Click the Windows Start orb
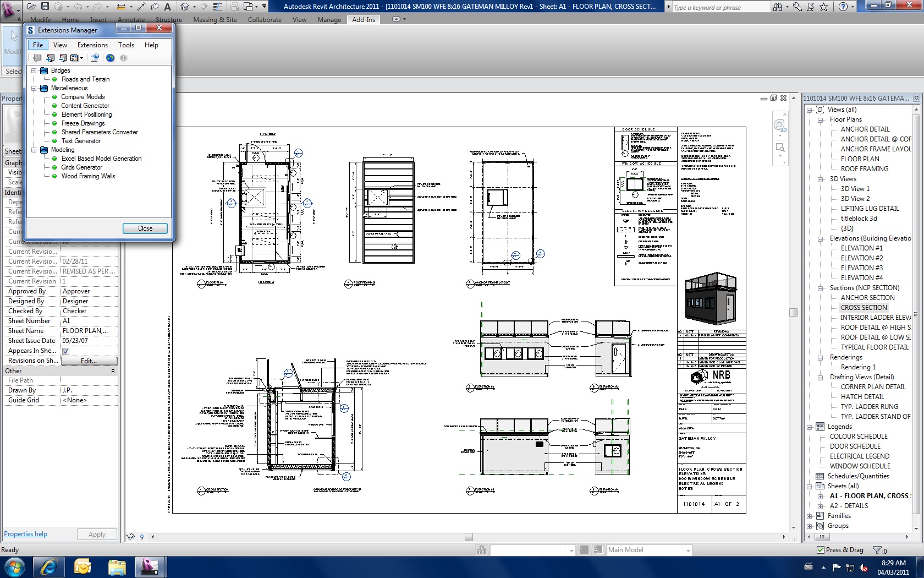The width and height of the screenshot is (924, 578). 14,567
